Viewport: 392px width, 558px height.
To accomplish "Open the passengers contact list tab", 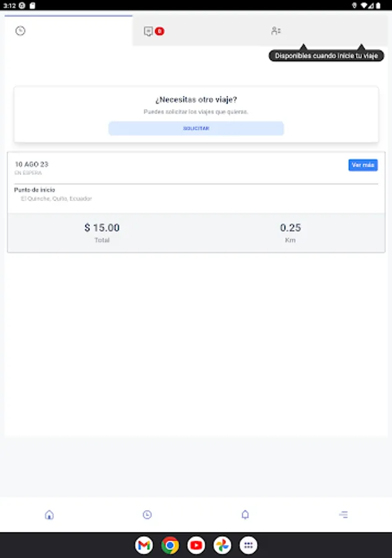I will [276, 31].
